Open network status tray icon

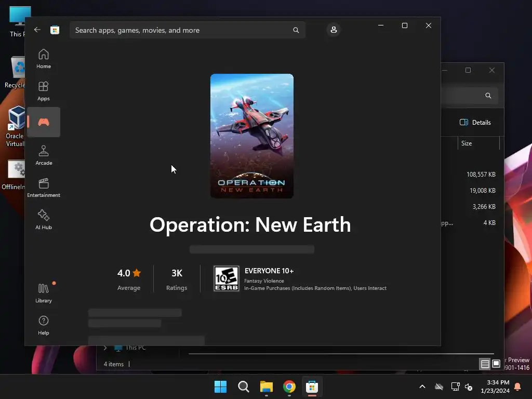coord(455,387)
